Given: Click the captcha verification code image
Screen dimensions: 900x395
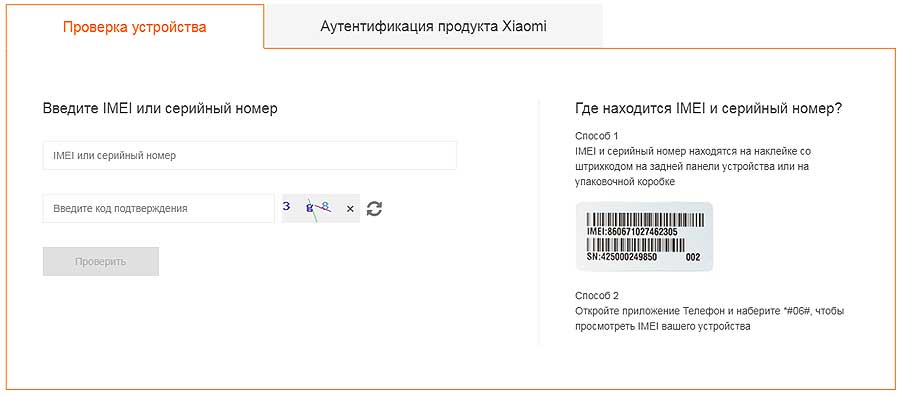Looking at the screenshot, I should [321, 208].
